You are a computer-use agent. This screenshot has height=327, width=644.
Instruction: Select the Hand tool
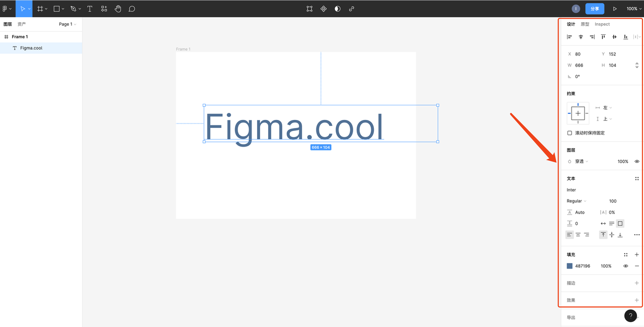118,9
